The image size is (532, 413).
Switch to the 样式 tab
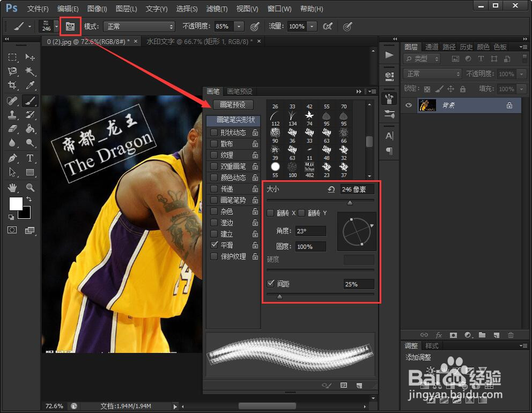pyautogui.click(x=432, y=346)
